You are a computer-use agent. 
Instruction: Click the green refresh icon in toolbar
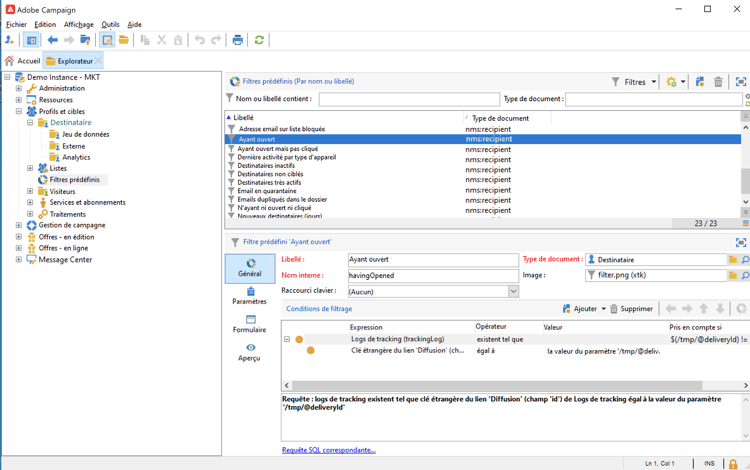pyautogui.click(x=259, y=40)
